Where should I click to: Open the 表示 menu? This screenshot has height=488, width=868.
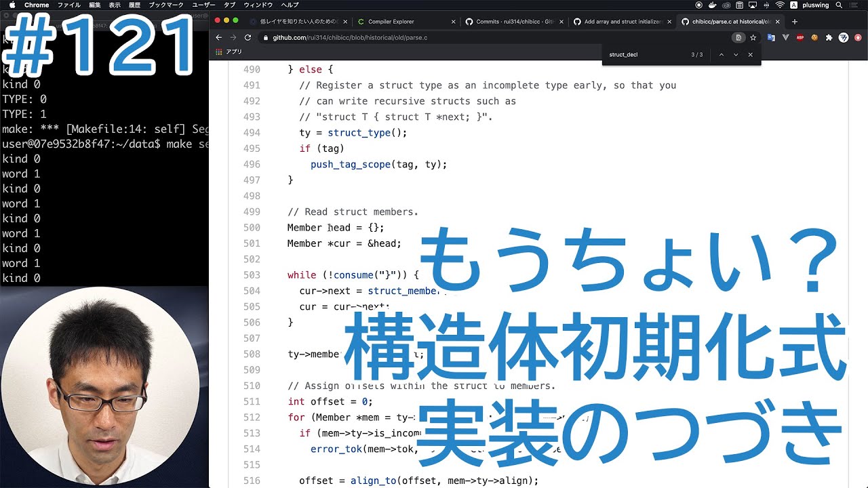tap(115, 5)
